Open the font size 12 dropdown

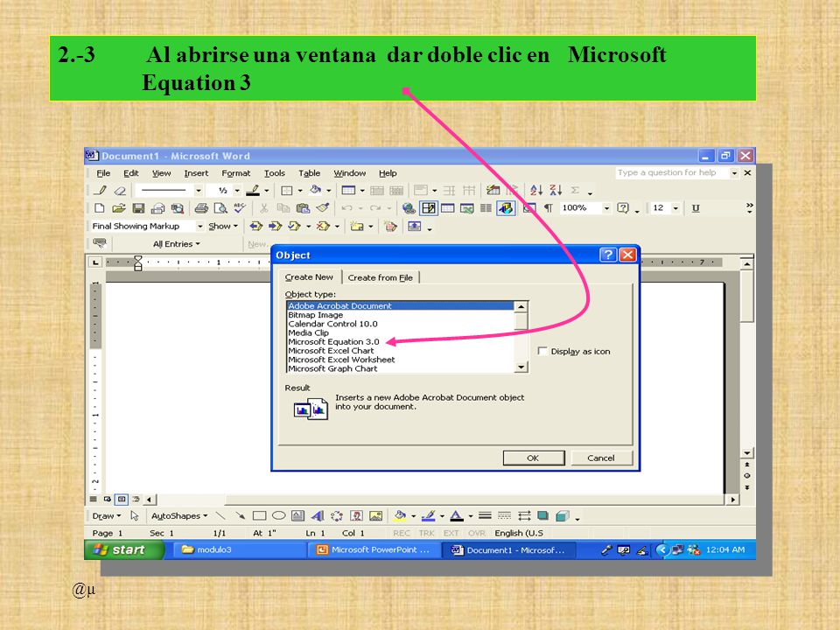[x=676, y=208]
